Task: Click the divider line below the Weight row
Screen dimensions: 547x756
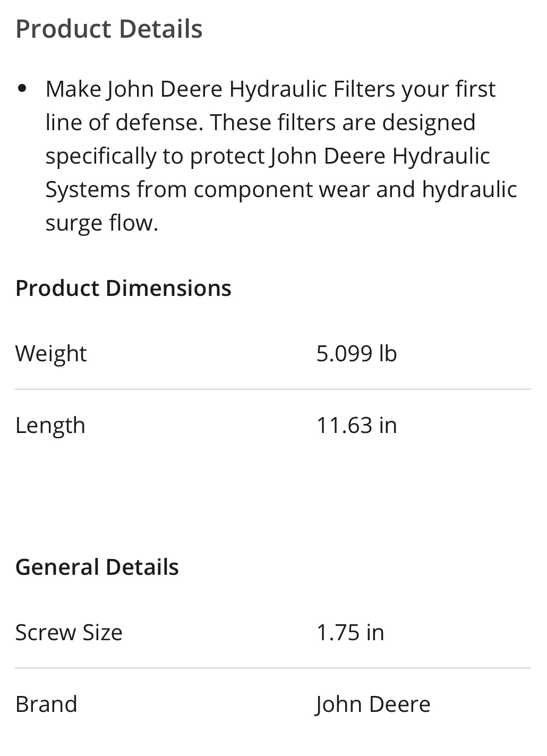Action: pyautogui.click(x=273, y=389)
